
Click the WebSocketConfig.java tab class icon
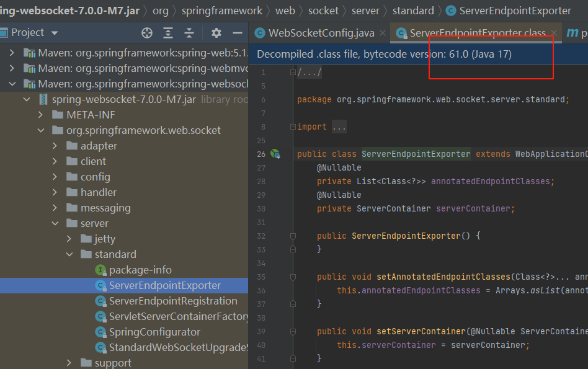coord(260,33)
